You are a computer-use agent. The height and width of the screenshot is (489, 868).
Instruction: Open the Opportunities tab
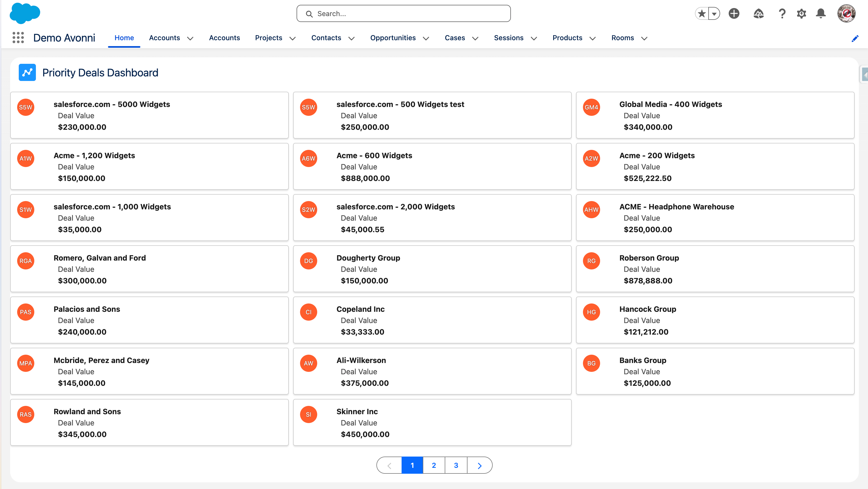pos(393,38)
